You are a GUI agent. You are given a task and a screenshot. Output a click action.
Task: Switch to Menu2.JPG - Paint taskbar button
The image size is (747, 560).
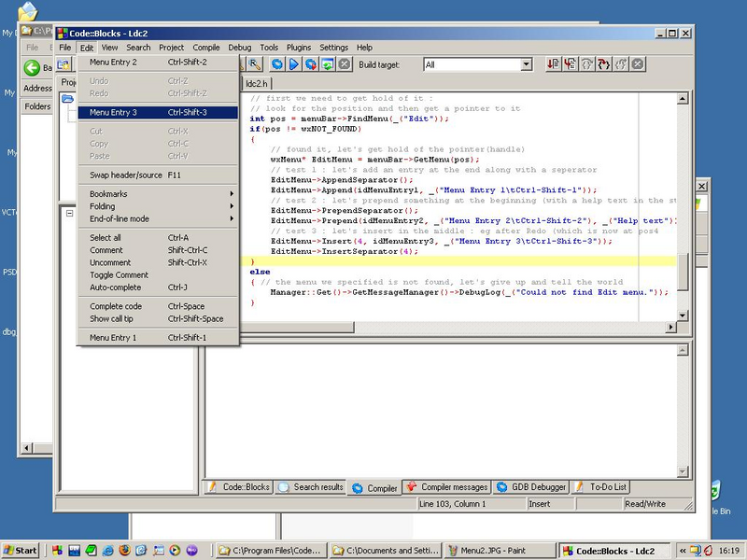pos(500,551)
